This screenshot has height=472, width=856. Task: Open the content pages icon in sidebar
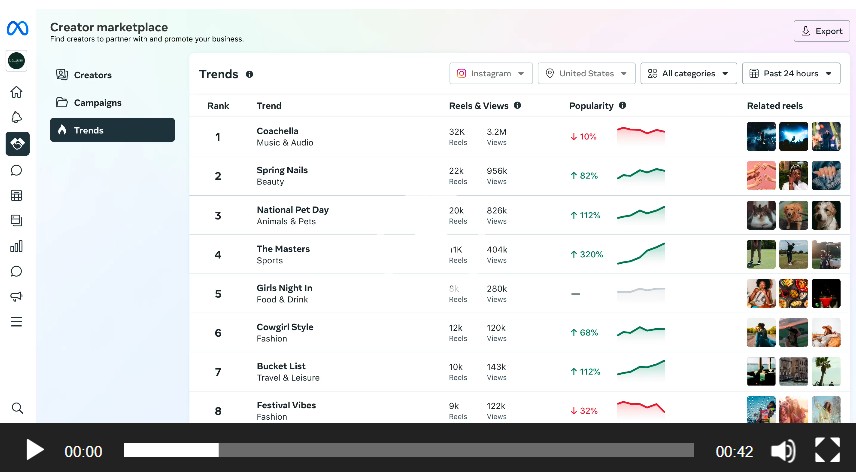[16, 220]
